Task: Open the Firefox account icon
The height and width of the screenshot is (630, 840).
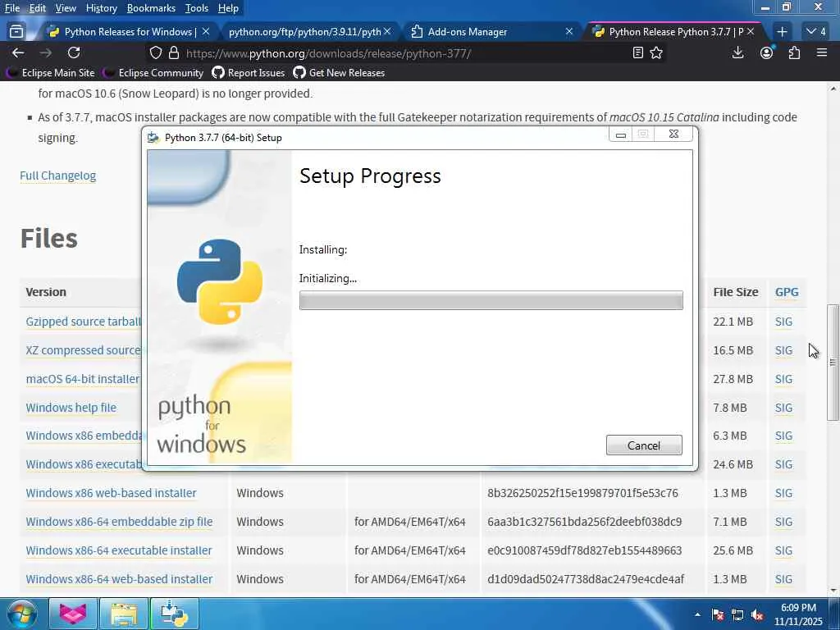Action: click(x=767, y=52)
